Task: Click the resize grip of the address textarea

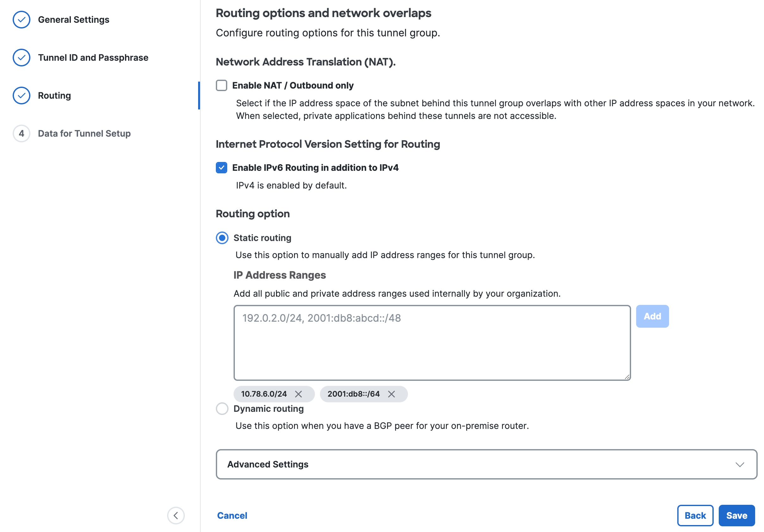Action: click(627, 376)
